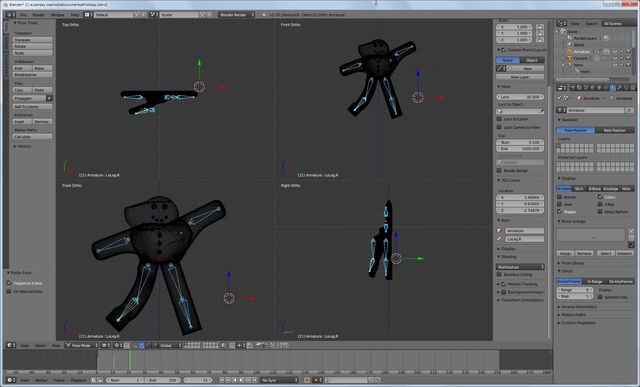Screen dimensions: 640x387
Task: Select Stick bone display type
Action: (x=579, y=189)
